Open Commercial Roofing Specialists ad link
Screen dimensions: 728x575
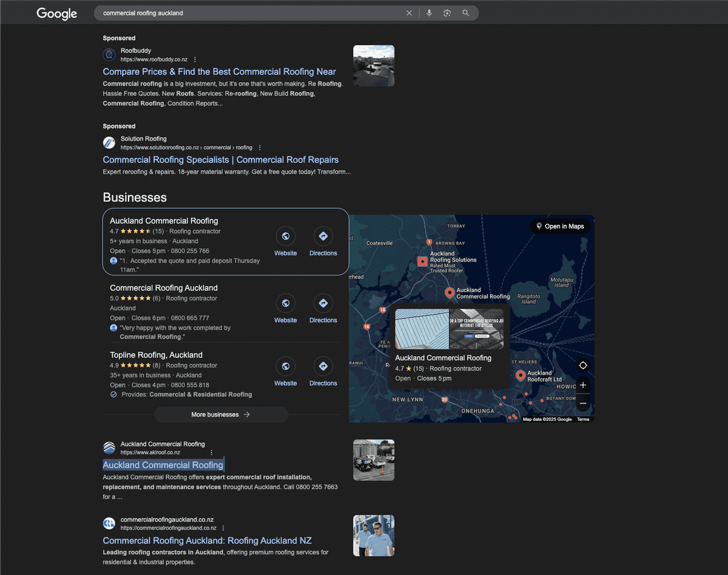[x=221, y=160]
